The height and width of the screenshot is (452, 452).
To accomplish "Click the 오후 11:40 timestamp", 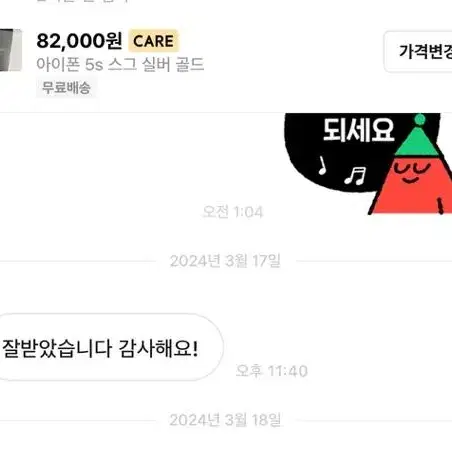I will 271,371.
